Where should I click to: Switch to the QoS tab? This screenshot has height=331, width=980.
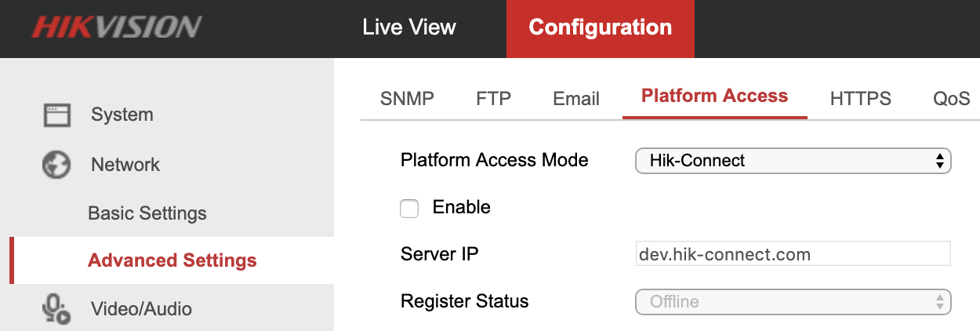click(951, 99)
